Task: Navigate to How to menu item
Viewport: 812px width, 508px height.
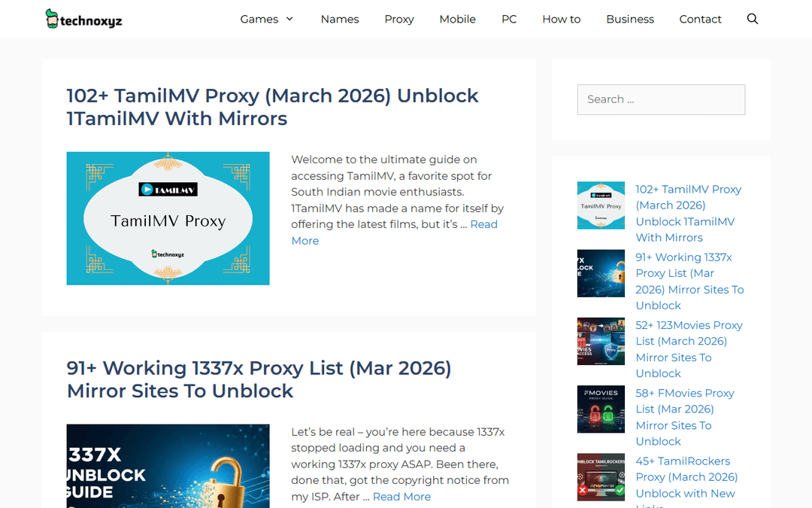Action: pyautogui.click(x=562, y=19)
